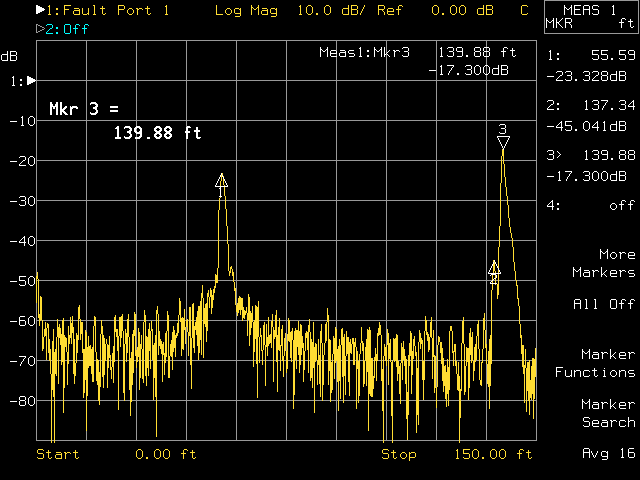Click the '-23.328dB' value under marker 1
Viewport: 640px width, 480px height.
pos(586,76)
